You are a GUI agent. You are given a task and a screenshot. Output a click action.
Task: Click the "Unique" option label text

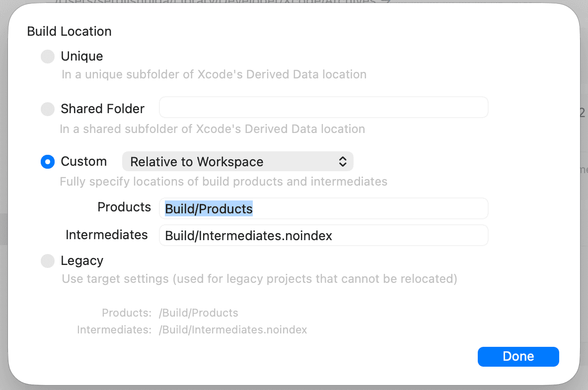coord(82,56)
